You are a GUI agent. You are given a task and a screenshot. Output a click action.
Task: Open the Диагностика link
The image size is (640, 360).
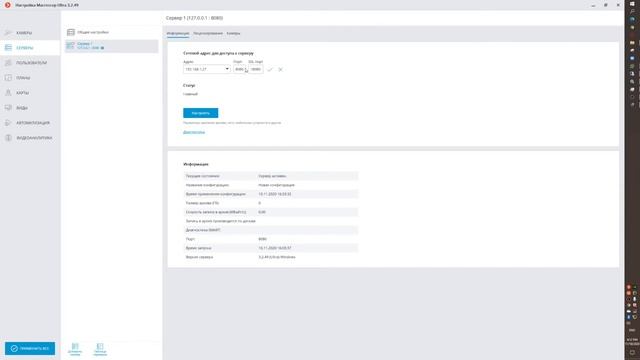click(x=194, y=132)
